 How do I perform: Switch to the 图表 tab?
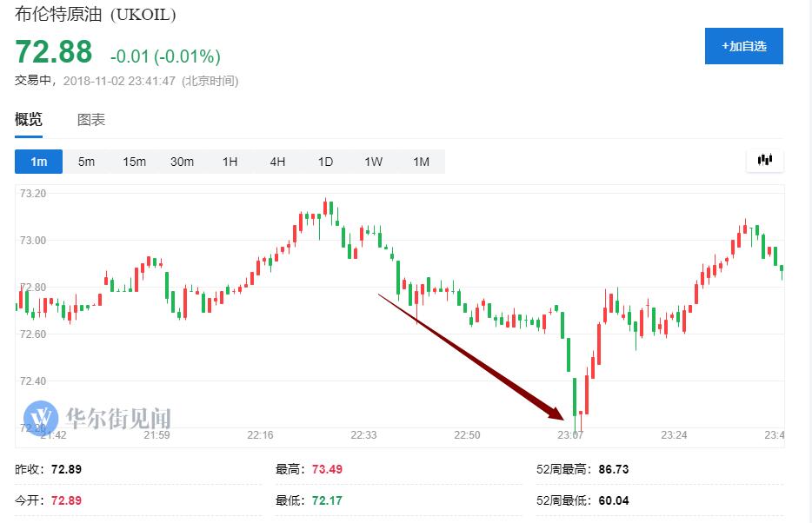[x=91, y=120]
